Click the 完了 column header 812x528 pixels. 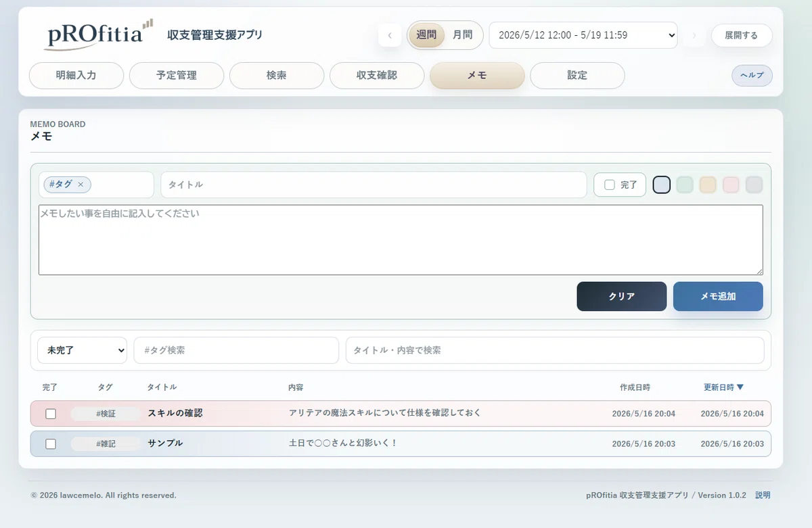[50, 387]
